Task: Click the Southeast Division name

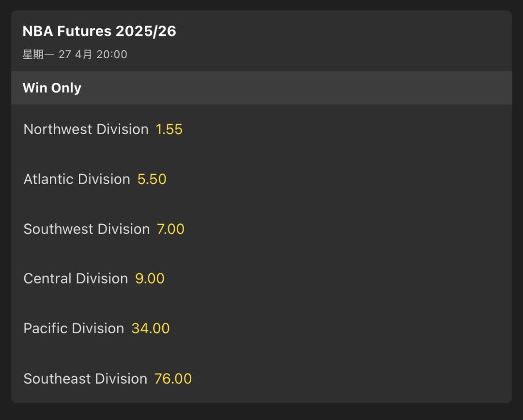Action: (x=85, y=378)
